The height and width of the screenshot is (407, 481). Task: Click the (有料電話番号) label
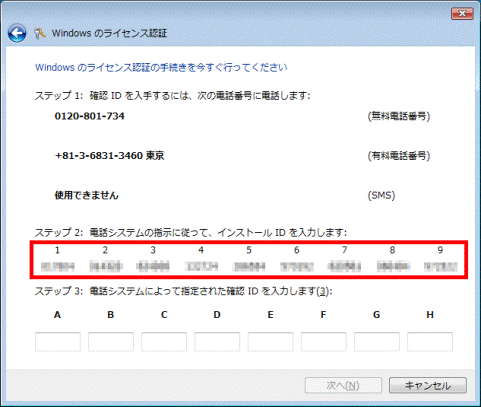[399, 156]
